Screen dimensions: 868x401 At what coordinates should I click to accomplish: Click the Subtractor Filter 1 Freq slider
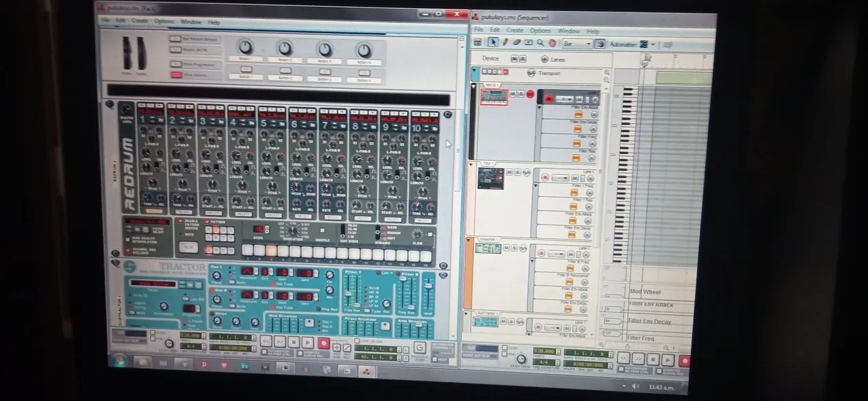(349, 294)
